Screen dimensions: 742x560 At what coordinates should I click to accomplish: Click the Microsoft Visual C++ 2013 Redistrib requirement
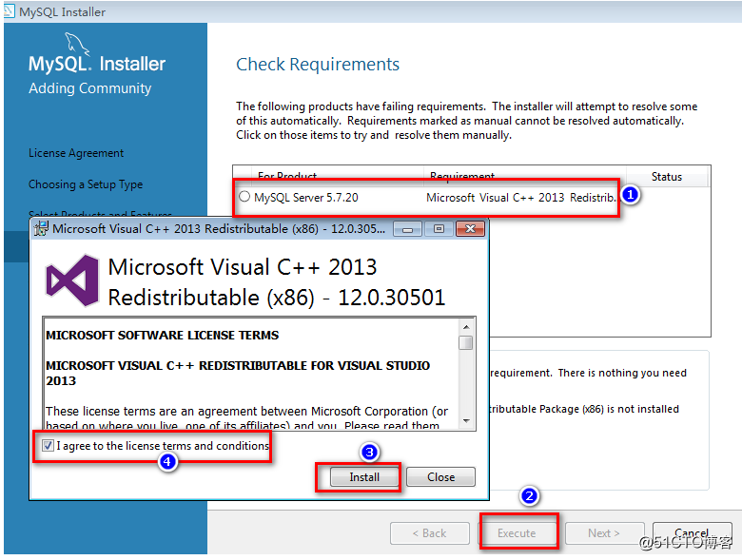coord(521,197)
